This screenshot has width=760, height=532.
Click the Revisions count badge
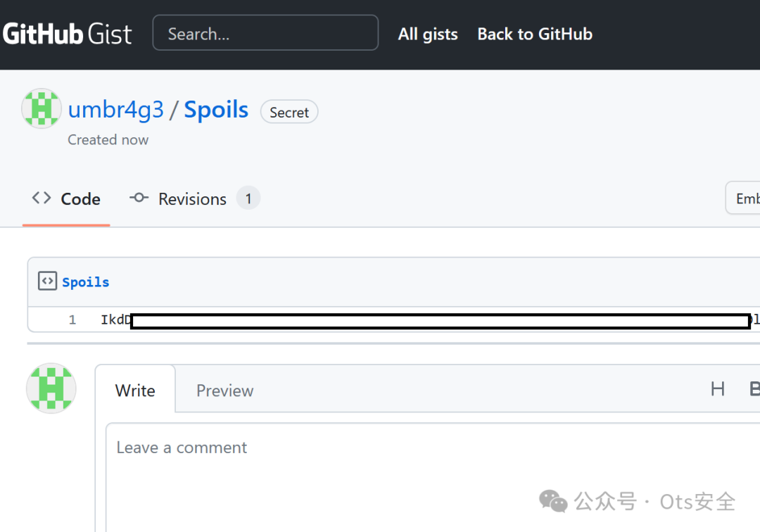pos(248,198)
